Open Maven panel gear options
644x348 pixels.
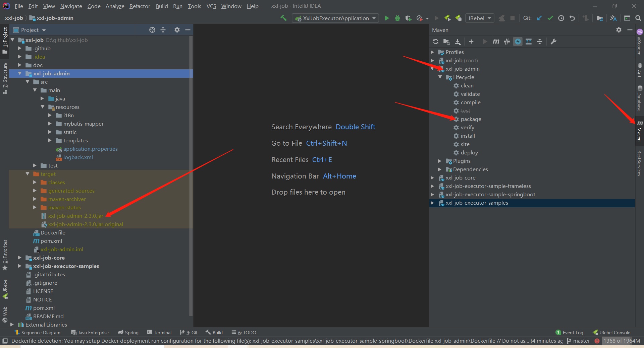(619, 30)
